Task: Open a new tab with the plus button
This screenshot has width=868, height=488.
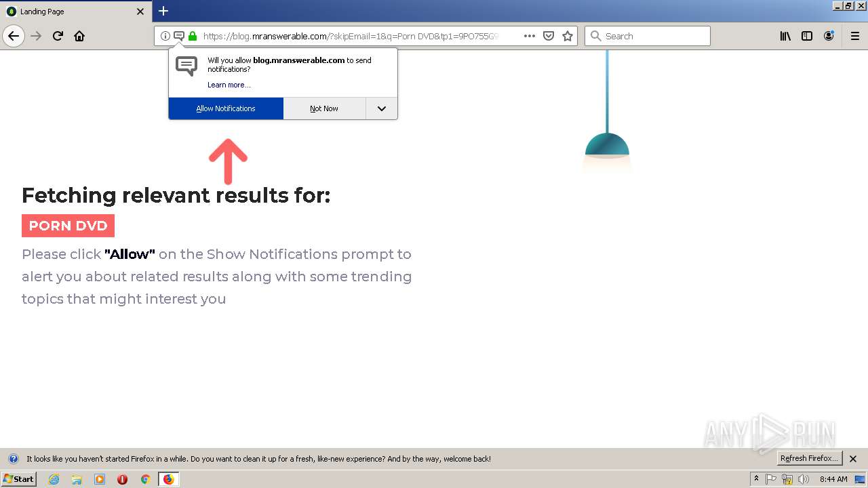Action: (x=163, y=11)
